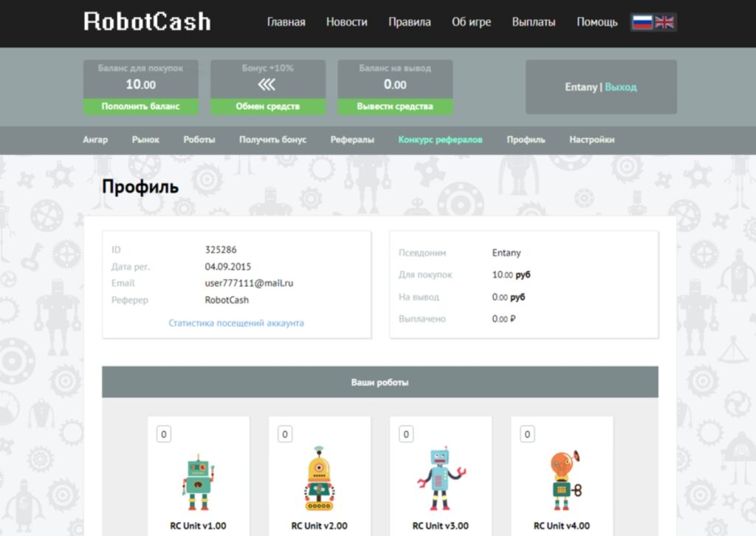756x536 pixels.
Task: Click the RC Unit v1.00 label
Action: (198, 526)
